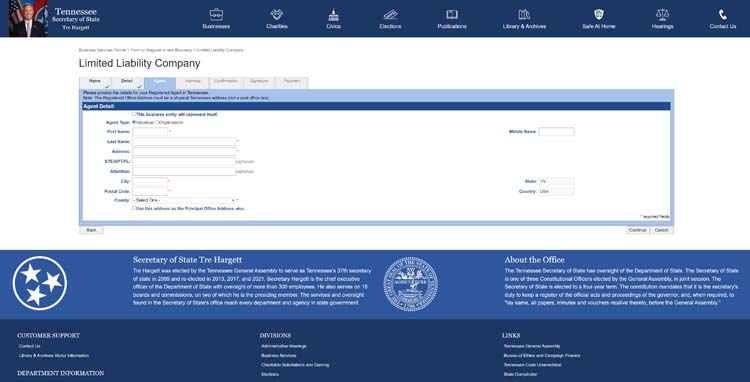Image resolution: width=750 pixels, height=382 pixels.
Task: Open footer Contact Us link
Action: tap(30, 346)
